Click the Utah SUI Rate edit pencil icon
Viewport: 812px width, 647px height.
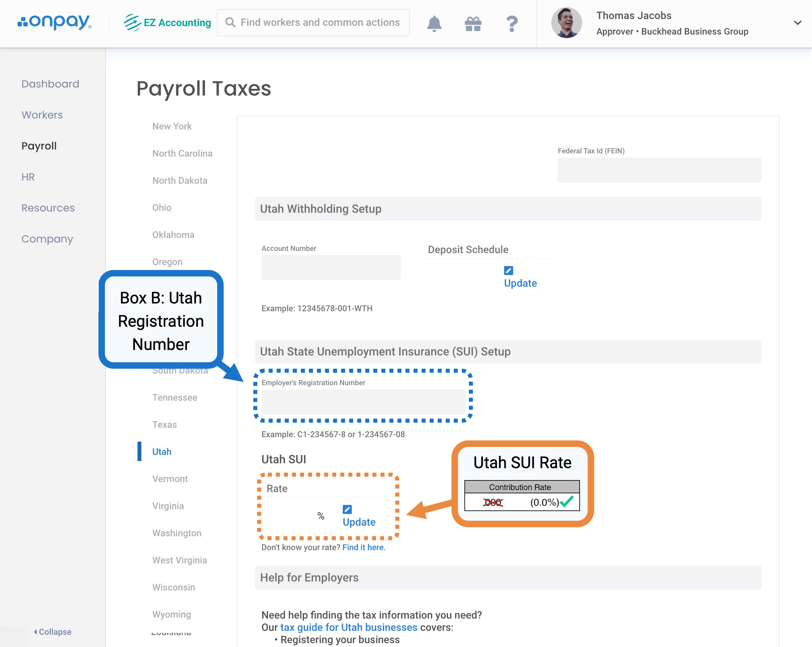[347, 509]
